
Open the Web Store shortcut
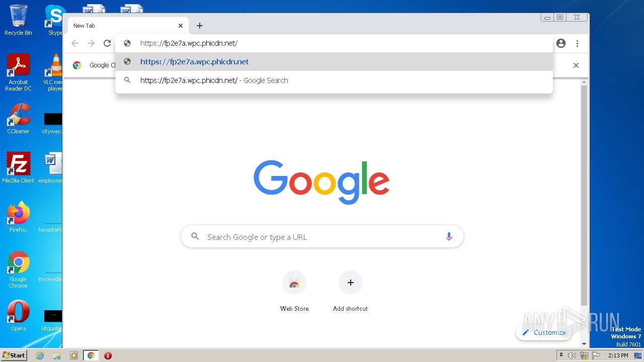[294, 292]
